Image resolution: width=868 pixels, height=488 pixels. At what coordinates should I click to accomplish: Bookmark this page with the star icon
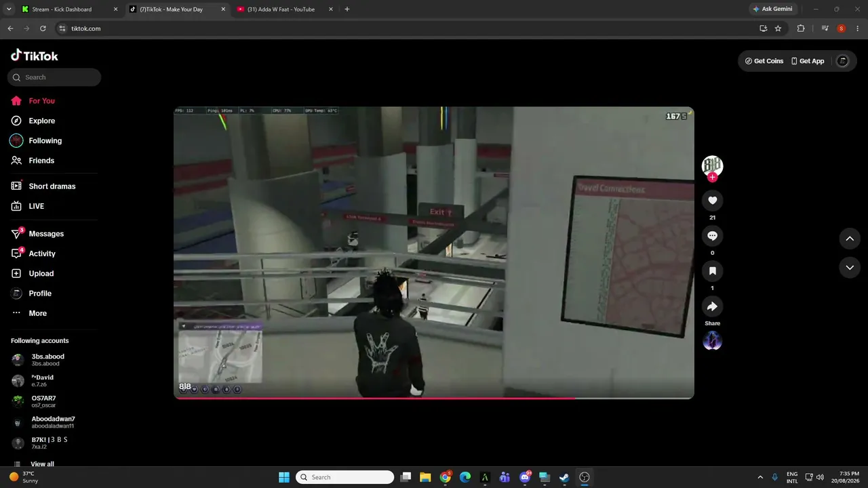pyautogui.click(x=778, y=28)
